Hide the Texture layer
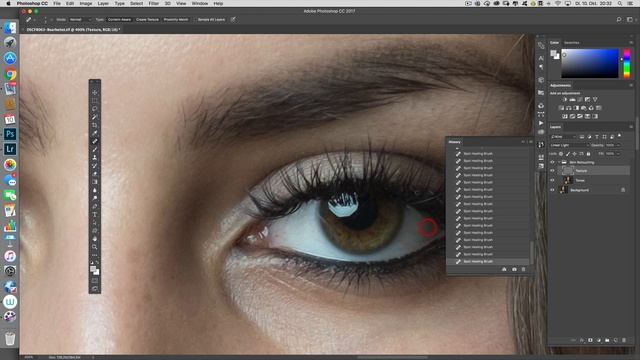 pos(552,171)
